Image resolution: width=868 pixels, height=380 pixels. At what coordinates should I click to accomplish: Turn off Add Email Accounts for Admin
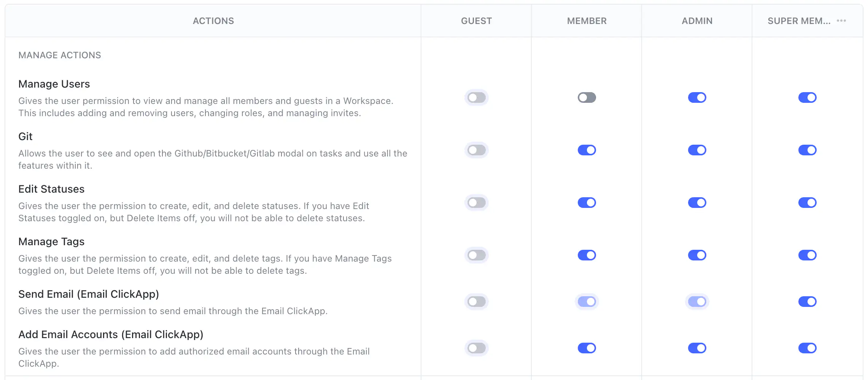(x=697, y=348)
